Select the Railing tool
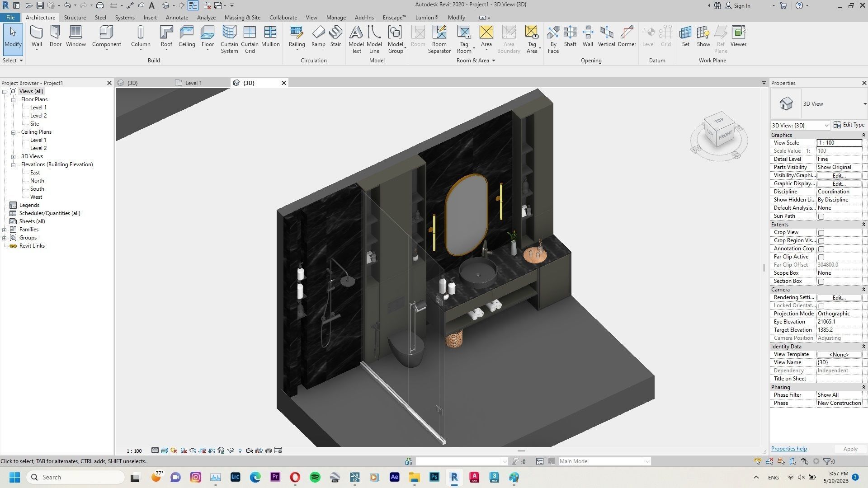Screen dimensions: 868x488 click(x=297, y=37)
